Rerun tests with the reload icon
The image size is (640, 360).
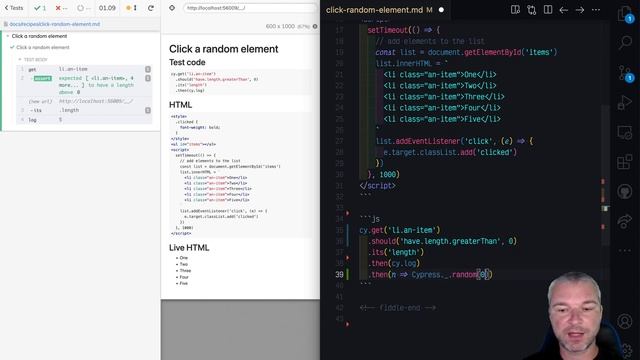click(x=151, y=8)
